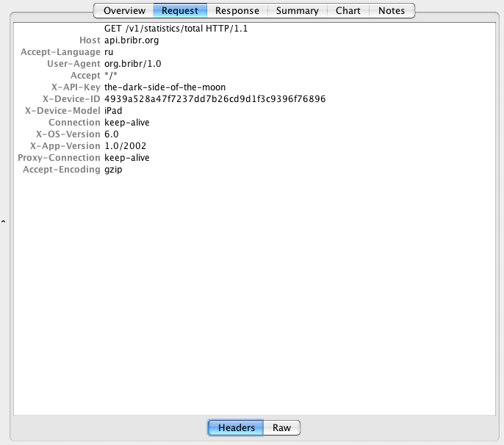The height and width of the screenshot is (445, 504).
Task: Select the User-Agent header label
Action: pyautogui.click(x=73, y=64)
